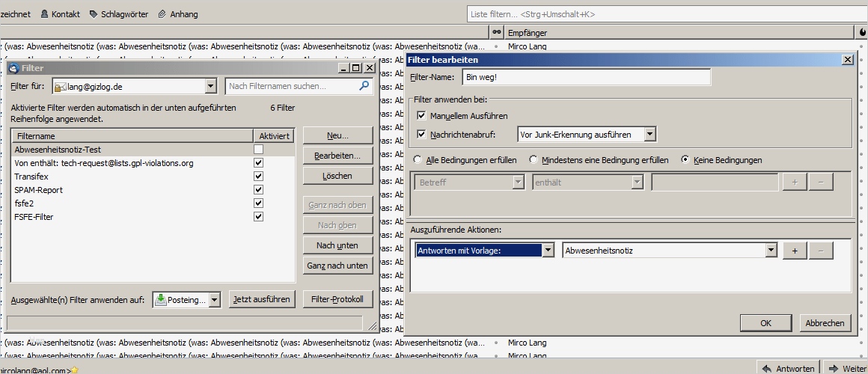Minimize the Filter window
868x374 pixels.
[x=343, y=68]
